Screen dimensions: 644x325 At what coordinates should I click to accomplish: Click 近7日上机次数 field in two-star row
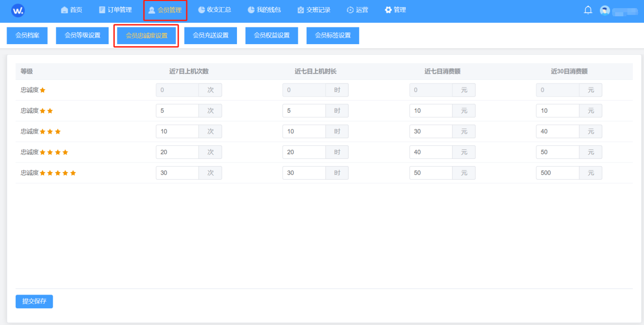177,111
